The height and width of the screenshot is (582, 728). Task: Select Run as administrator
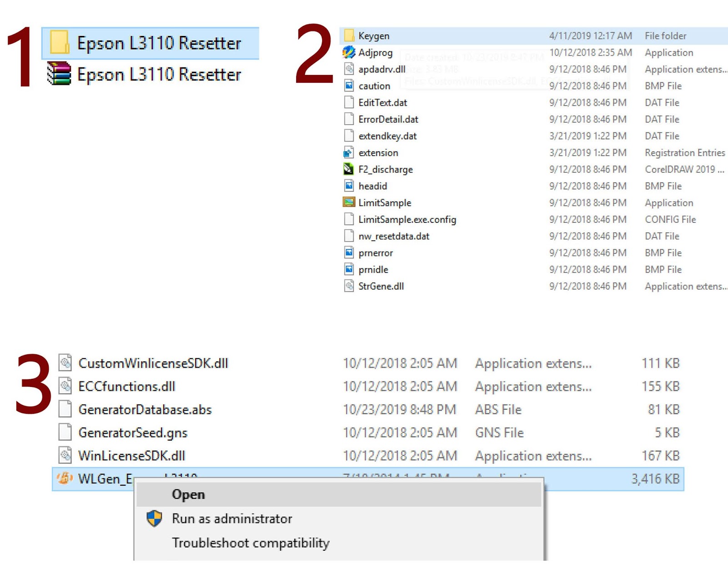232,518
